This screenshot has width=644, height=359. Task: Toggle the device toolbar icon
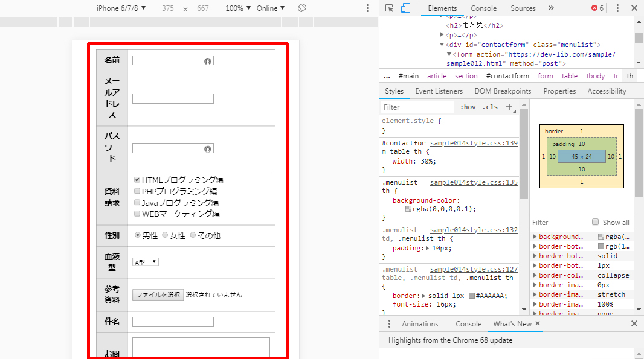pyautogui.click(x=405, y=8)
